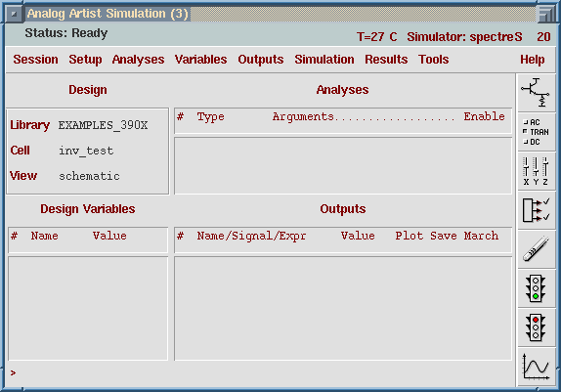The width and height of the screenshot is (561, 392).
Task: Click the Delete eraser icon
Action: coord(536,249)
